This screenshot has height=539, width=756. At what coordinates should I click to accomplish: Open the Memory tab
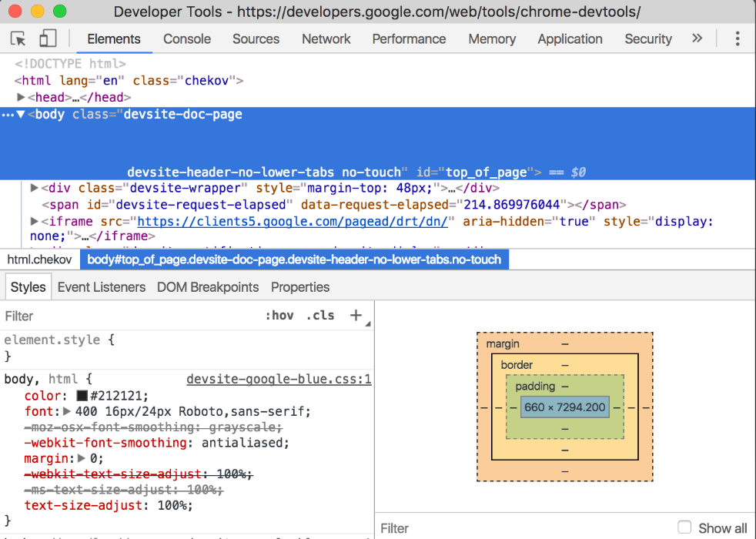492,38
